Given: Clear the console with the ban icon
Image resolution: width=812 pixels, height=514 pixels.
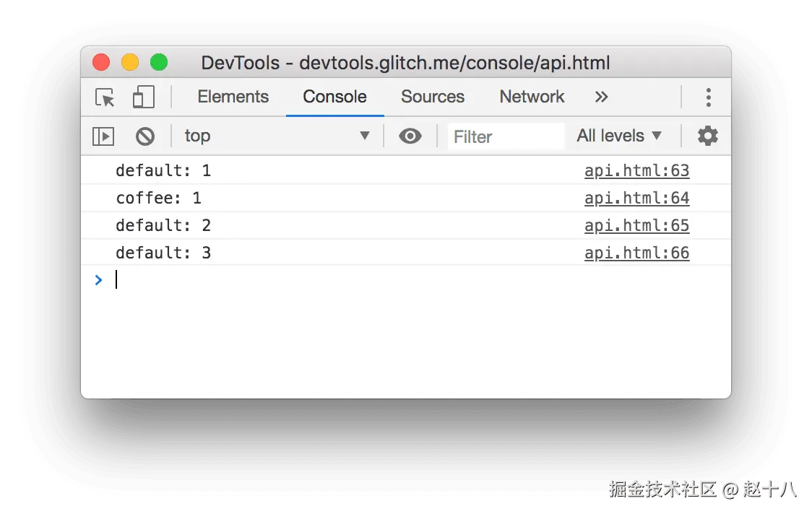Looking at the screenshot, I should pos(145,136).
